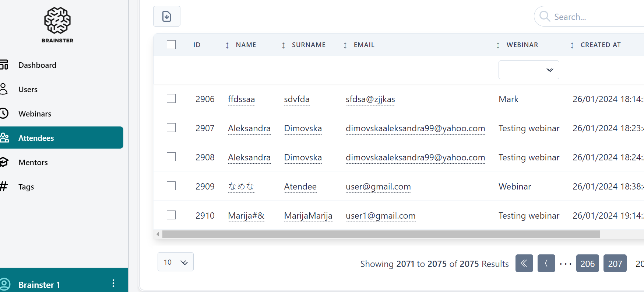Open the Webinar filter dropdown
Screen dimensions: 644x292
pos(528,70)
